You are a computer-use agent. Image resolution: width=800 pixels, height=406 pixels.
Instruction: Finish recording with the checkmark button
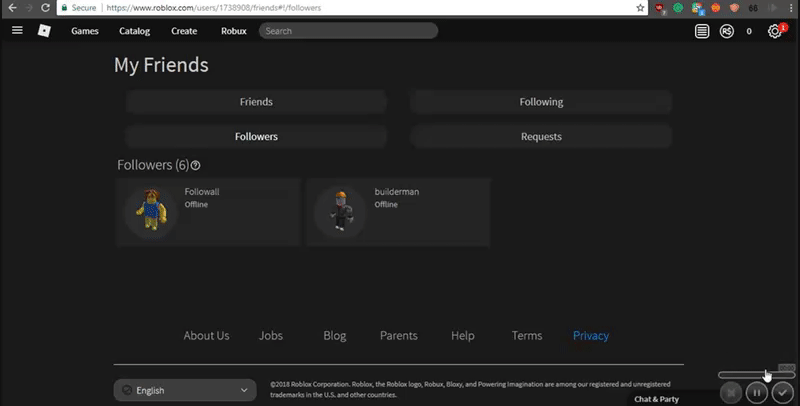point(783,393)
